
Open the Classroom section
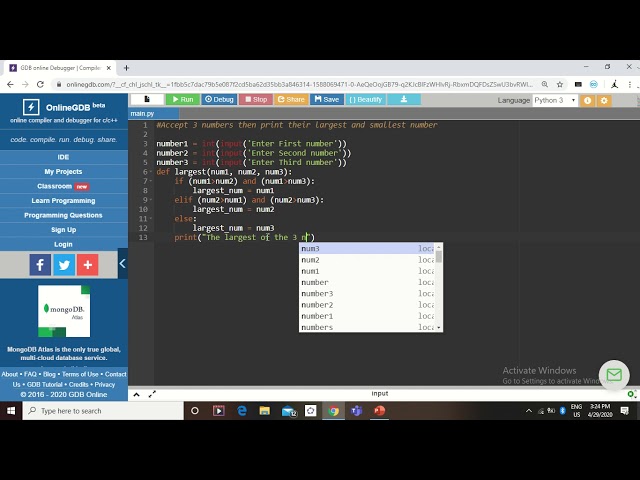point(63,186)
